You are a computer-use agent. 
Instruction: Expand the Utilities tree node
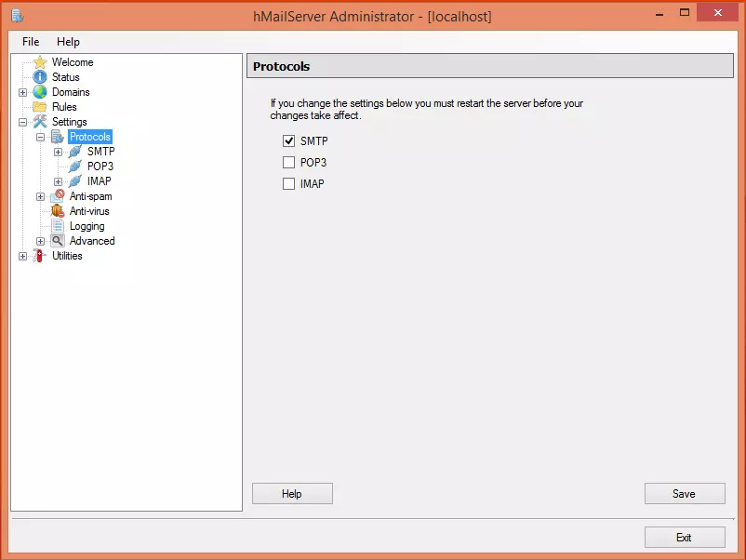click(x=23, y=256)
